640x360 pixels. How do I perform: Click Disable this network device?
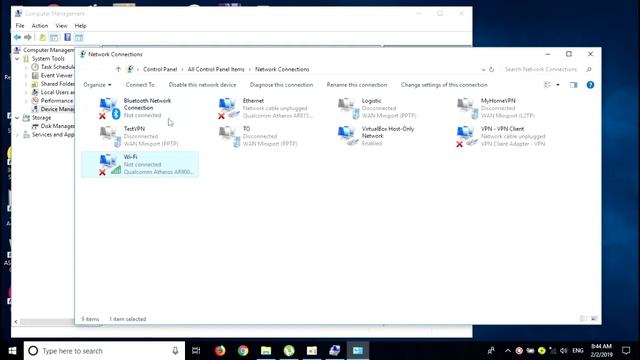(x=202, y=85)
